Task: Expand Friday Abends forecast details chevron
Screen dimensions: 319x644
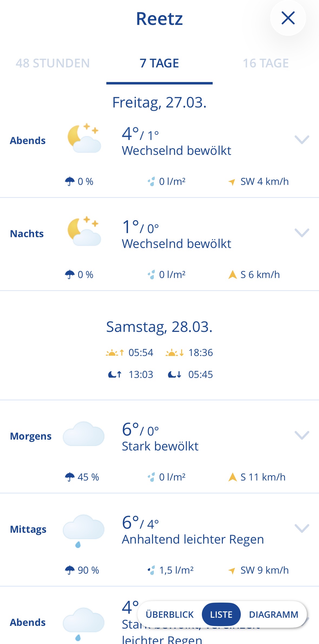Action: 302,140
